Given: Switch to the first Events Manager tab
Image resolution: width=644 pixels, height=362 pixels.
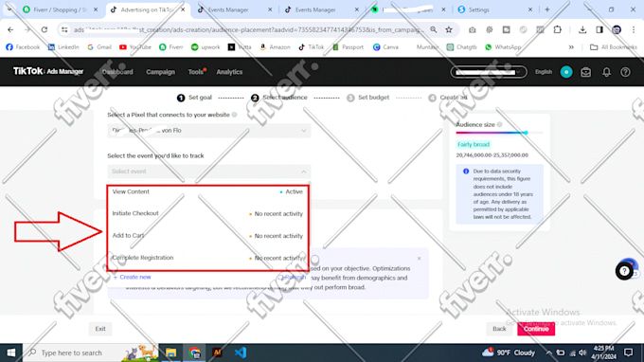Looking at the screenshot, I should tap(234, 9).
